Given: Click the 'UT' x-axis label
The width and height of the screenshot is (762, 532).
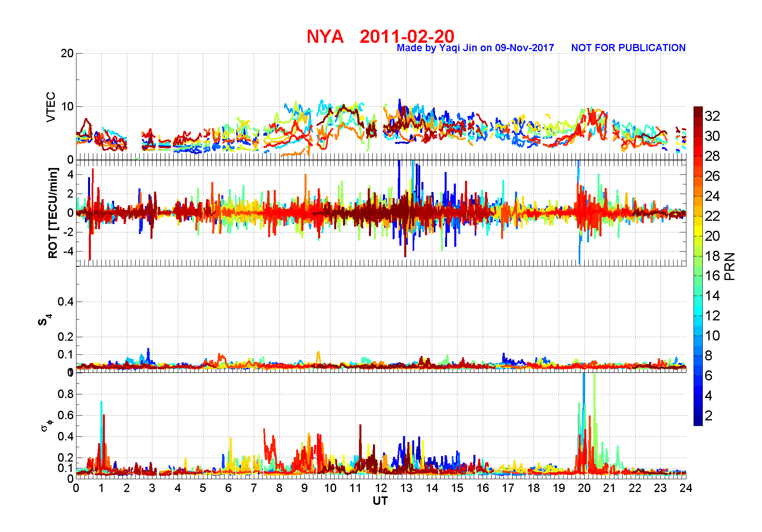Looking at the screenshot, I should [x=380, y=501].
